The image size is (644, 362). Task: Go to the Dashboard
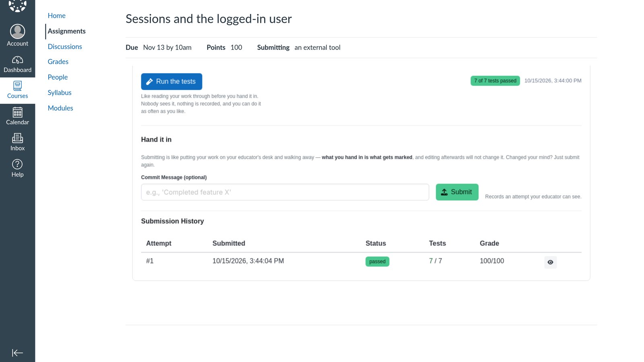[17, 64]
